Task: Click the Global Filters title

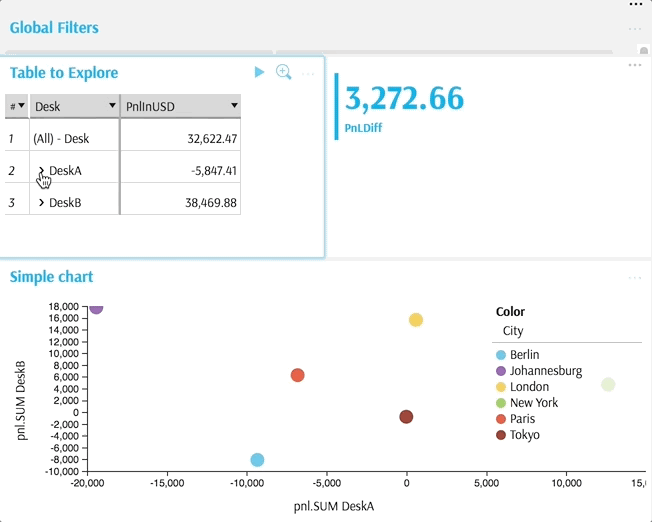Action: coord(54,28)
